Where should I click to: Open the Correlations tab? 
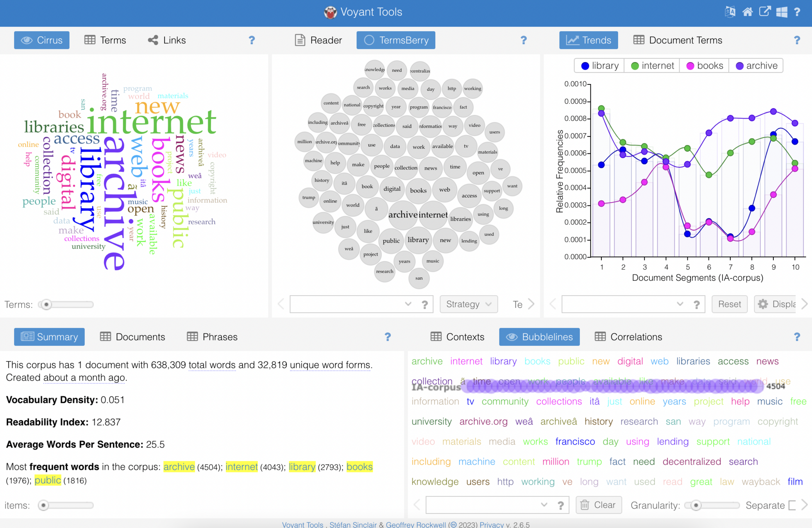628,337
